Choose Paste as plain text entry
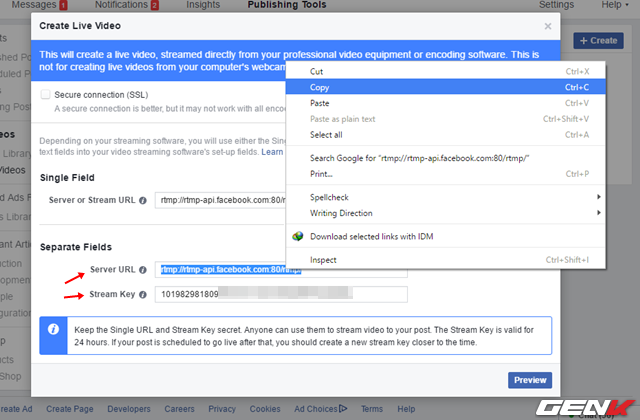The image size is (640, 420). (446, 119)
